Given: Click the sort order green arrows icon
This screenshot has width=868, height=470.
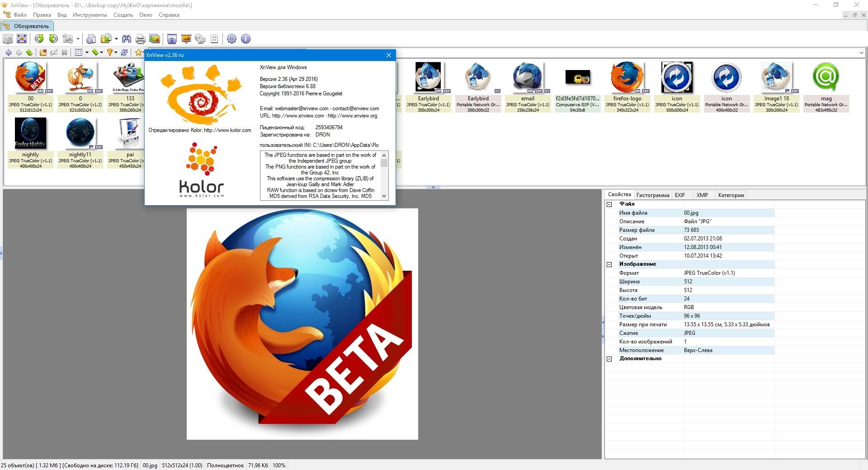Looking at the screenshot, I should (95, 52).
